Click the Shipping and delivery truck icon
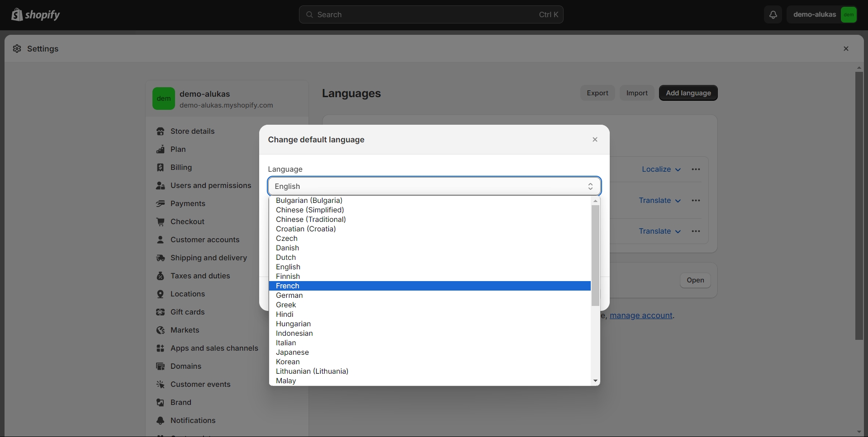868x437 pixels. 160,258
